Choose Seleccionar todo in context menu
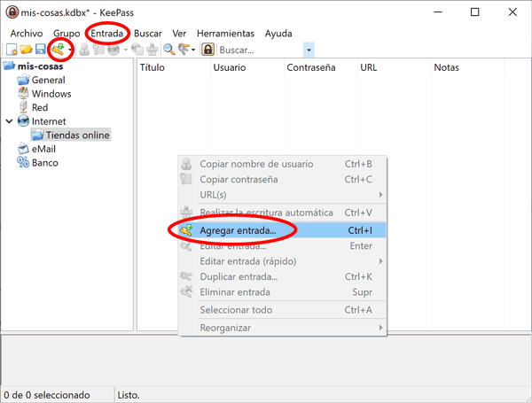 coord(283,310)
